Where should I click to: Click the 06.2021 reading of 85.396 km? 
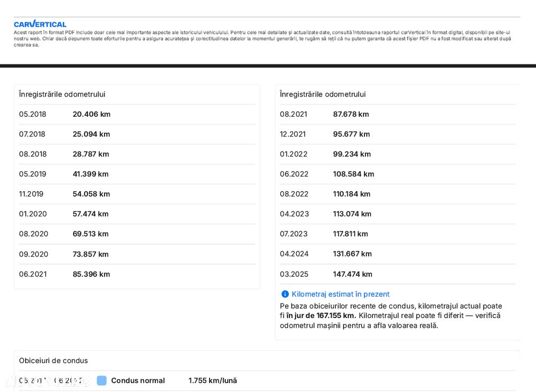[x=137, y=274]
